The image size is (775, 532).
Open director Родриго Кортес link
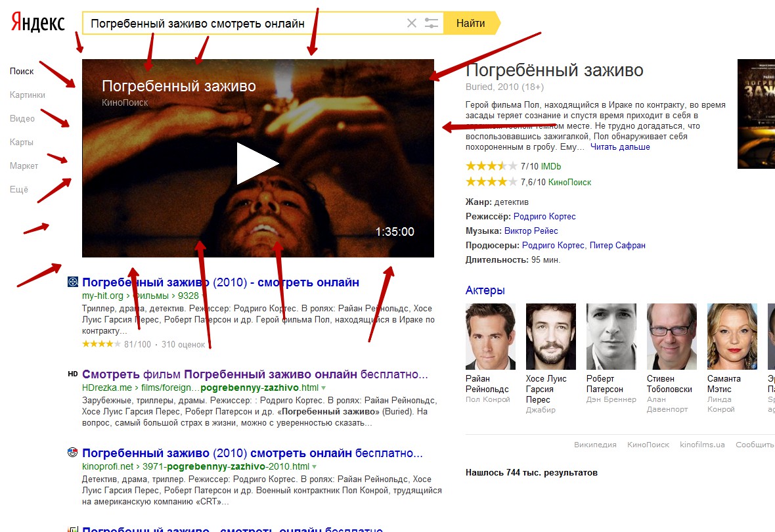[x=544, y=217]
